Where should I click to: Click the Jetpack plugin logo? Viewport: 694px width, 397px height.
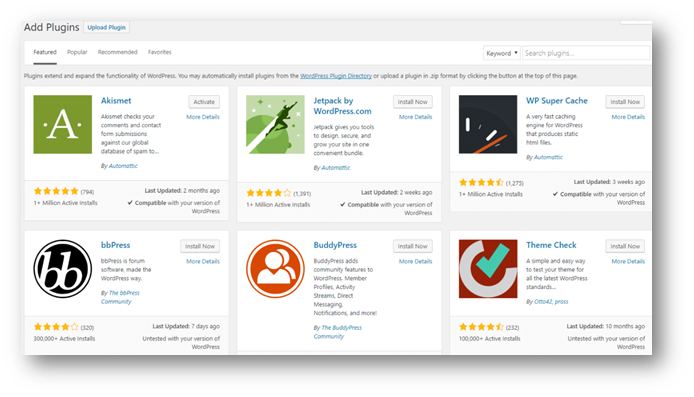pyautogui.click(x=275, y=124)
